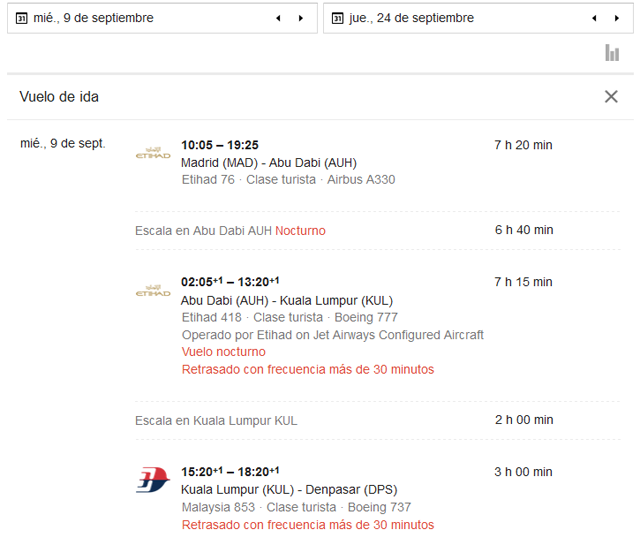
Task: Open departure date calendar icon
Action: coord(22,18)
